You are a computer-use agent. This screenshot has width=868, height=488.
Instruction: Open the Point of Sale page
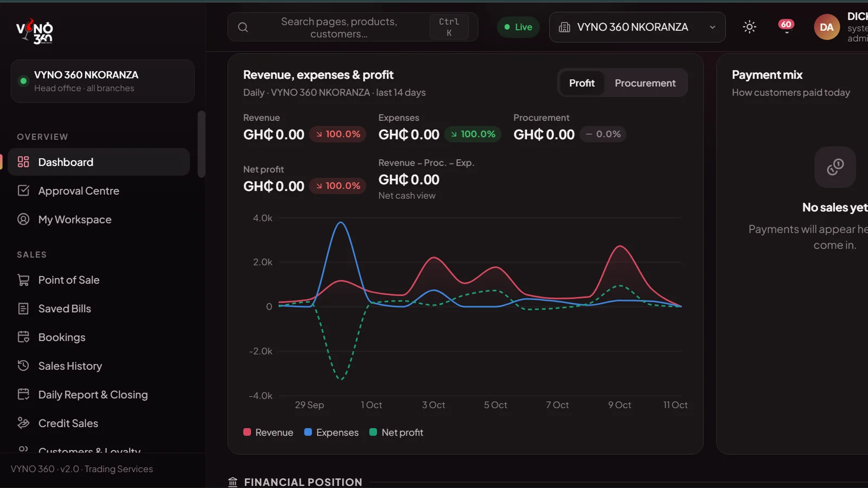[99, 280]
